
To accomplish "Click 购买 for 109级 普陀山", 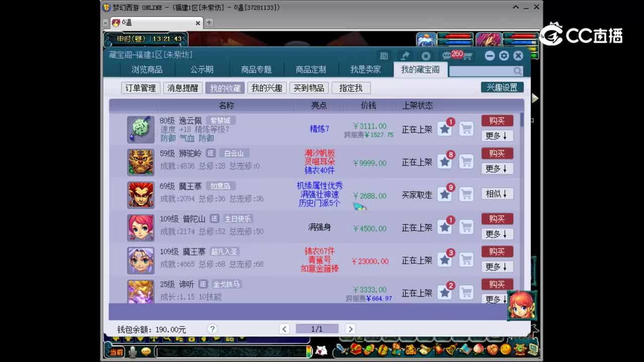I will click(x=497, y=219).
